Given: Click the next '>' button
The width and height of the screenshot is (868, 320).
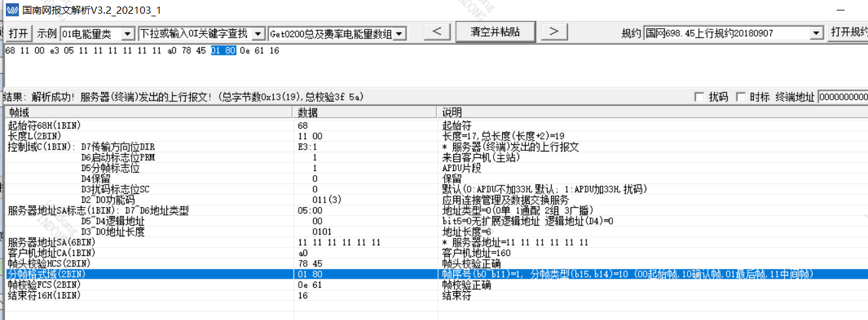Looking at the screenshot, I should [554, 31].
